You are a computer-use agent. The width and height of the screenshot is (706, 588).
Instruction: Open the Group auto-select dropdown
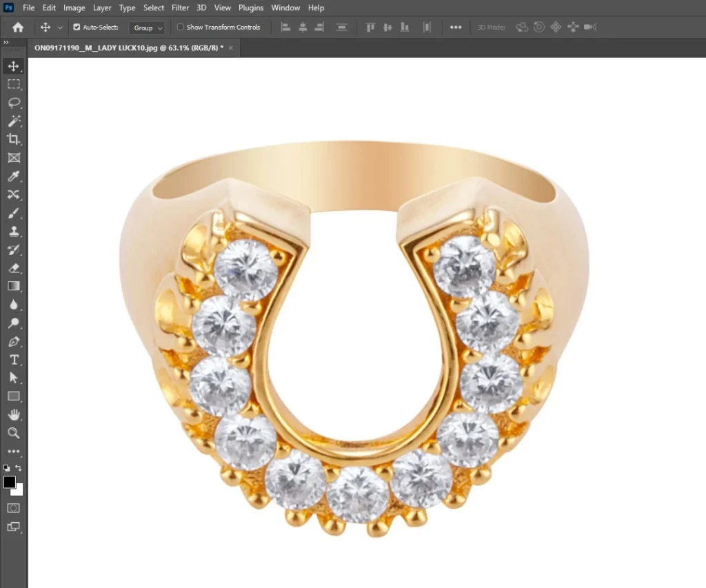click(148, 28)
